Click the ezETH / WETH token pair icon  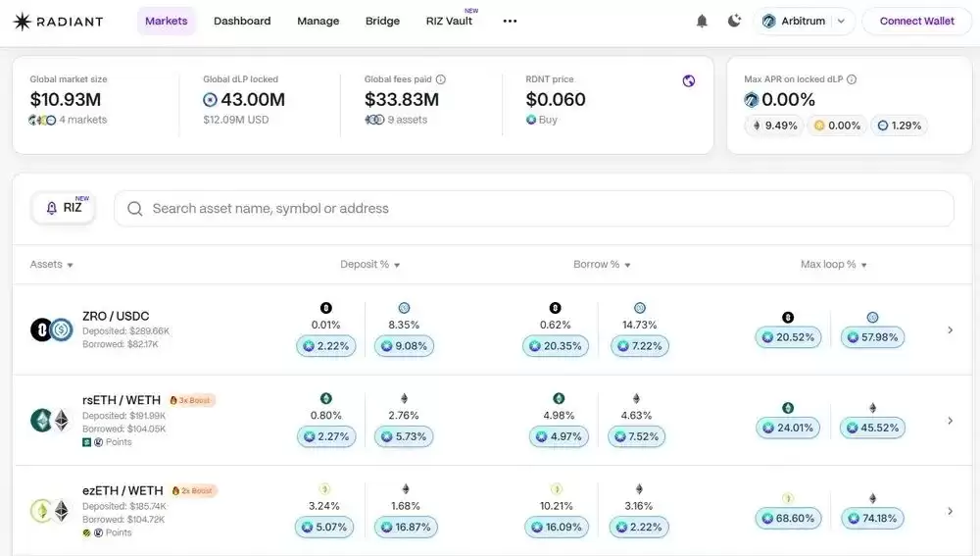pyautogui.click(x=51, y=511)
